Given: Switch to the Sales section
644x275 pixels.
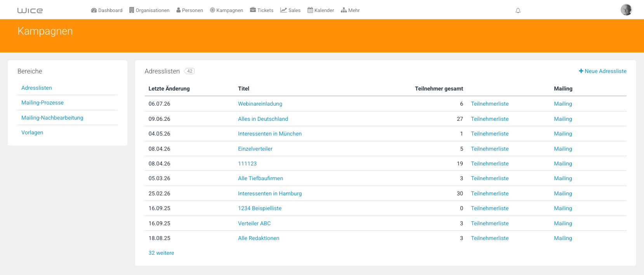Looking at the screenshot, I should click(x=290, y=10).
